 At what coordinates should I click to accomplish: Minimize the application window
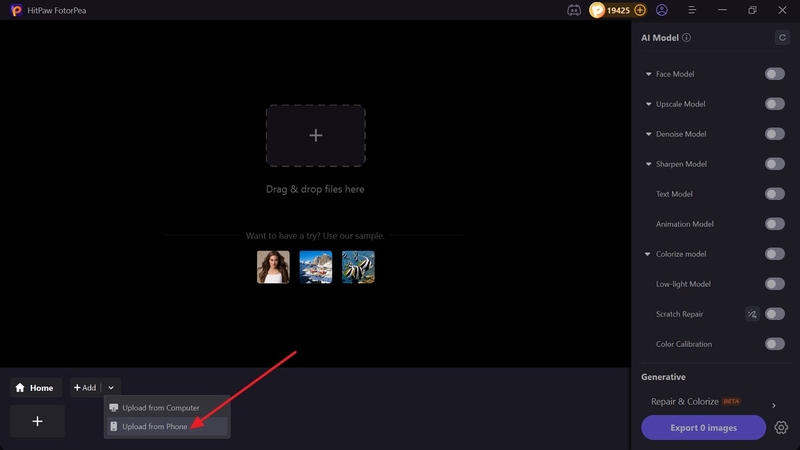(722, 10)
